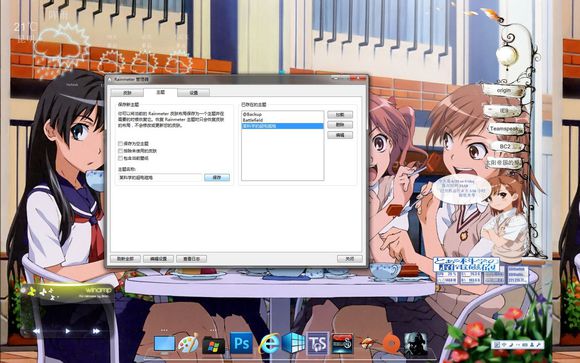
Task: Select @Backup in the themes list
Action: 283,114
